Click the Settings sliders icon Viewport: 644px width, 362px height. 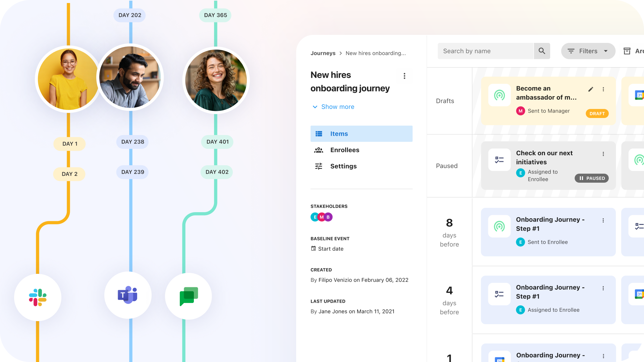point(319,166)
